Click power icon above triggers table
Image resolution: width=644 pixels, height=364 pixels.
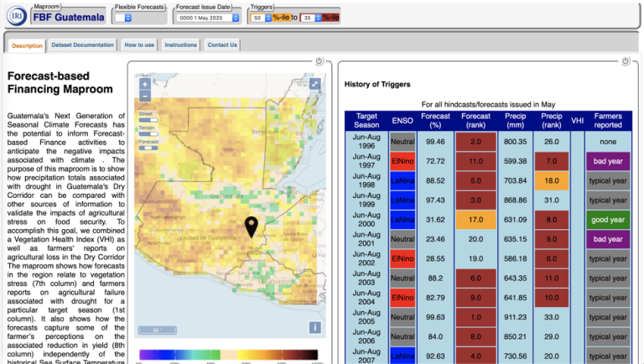point(626,61)
